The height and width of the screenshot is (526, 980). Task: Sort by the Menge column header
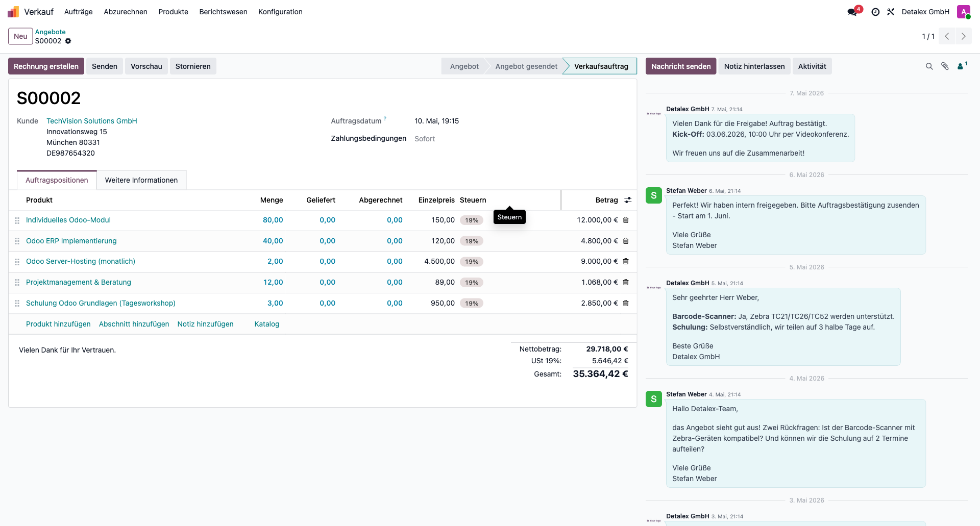click(x=272, y=200)
